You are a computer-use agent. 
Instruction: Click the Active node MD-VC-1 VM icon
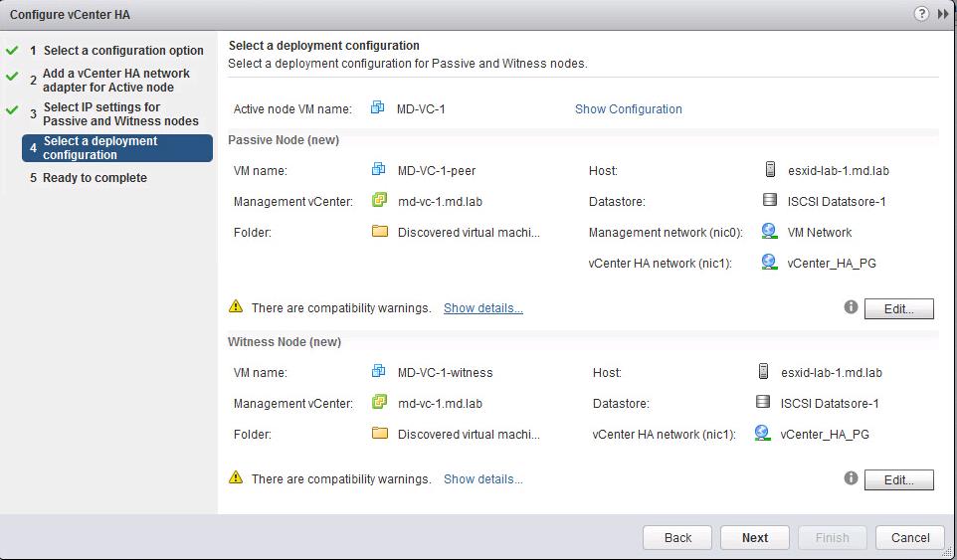tap(378, 108)
